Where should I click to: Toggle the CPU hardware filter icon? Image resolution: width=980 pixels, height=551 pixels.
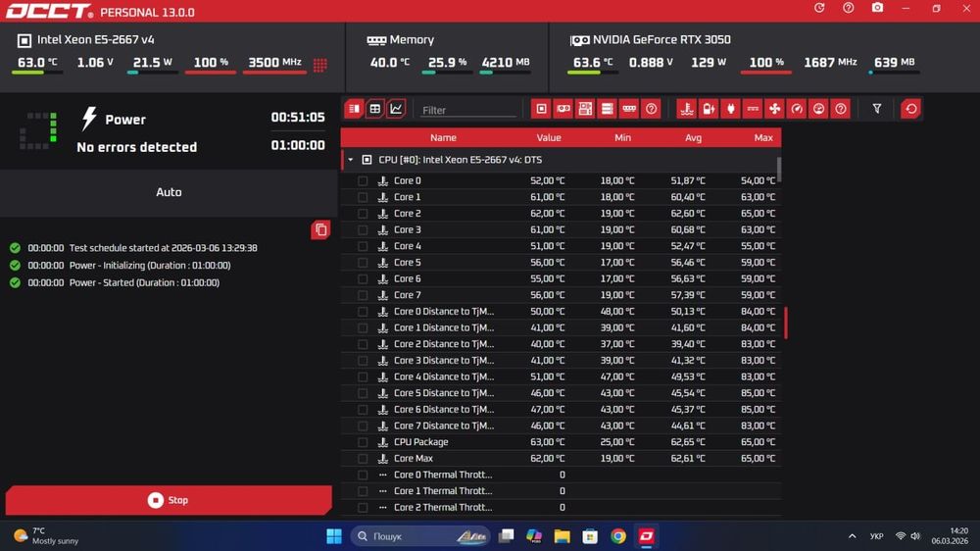(x=541, y=109)
